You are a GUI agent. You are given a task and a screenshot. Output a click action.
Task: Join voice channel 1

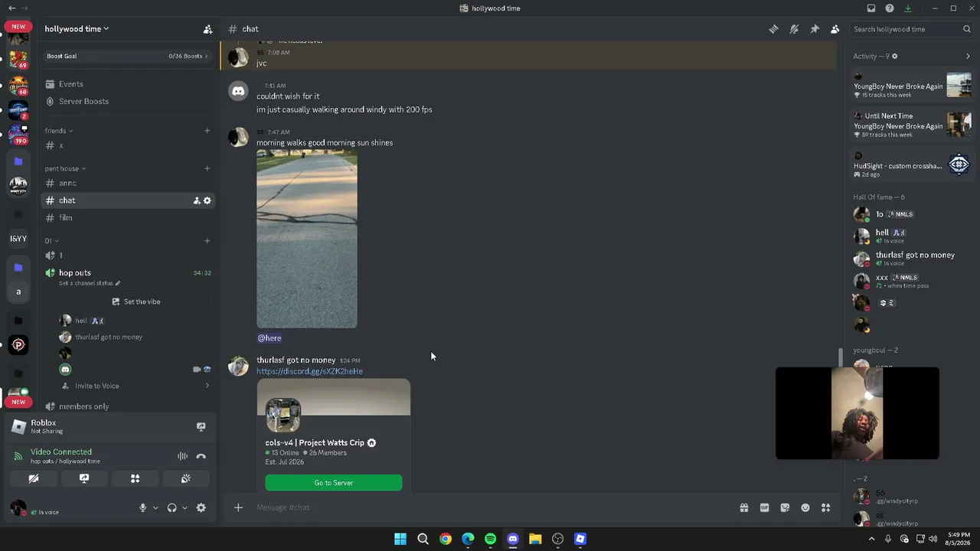(127, 256)
